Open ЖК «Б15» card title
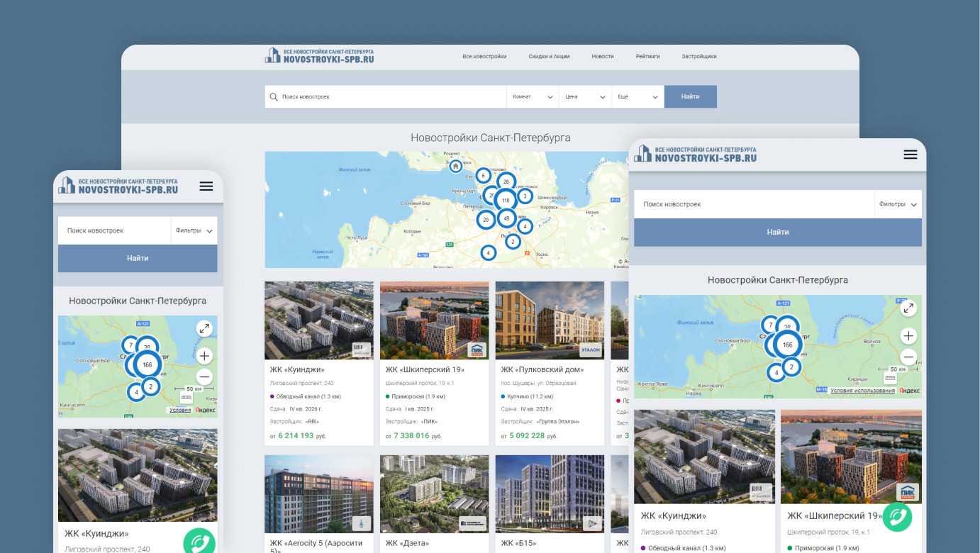Screen dimensions: 980x553 (x=519, y=543)
